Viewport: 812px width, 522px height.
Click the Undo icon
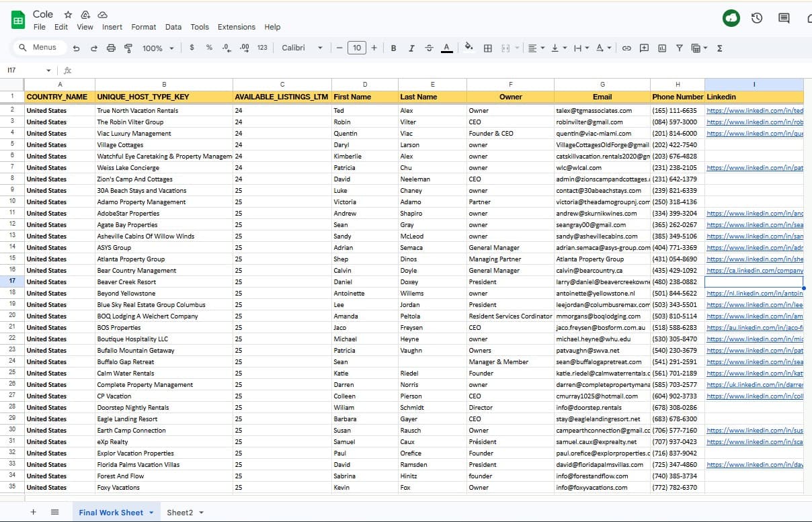(x=76, y=48)
